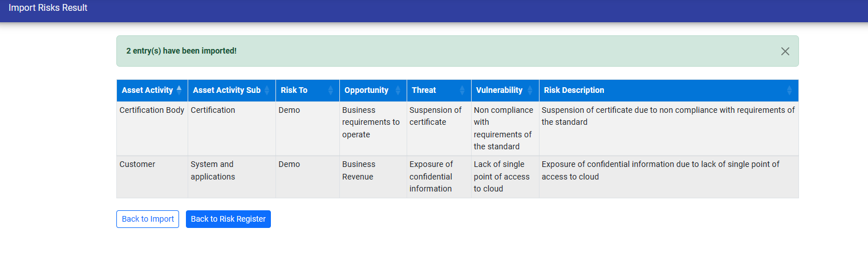Sort by Asset Activity column arrow

pyautogui.click(x=179, y=90)
